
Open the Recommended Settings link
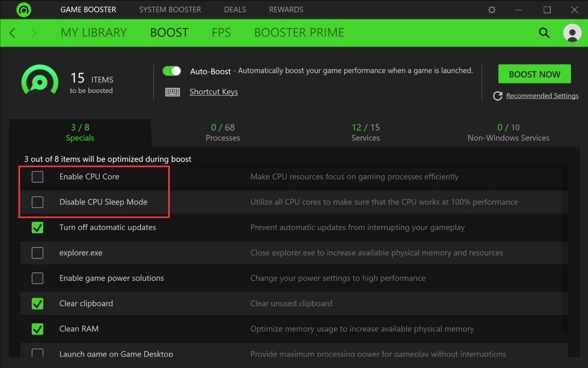click(x=543, y=96)
